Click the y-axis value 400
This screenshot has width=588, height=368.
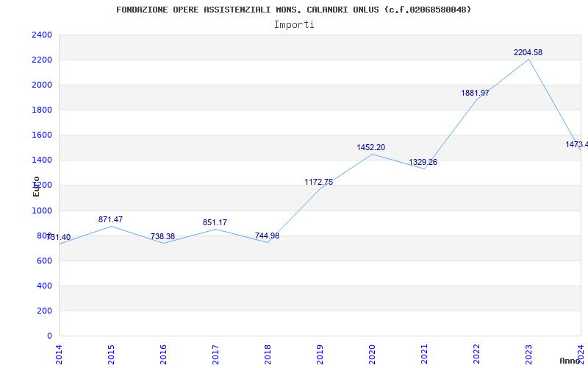[45, 286]
